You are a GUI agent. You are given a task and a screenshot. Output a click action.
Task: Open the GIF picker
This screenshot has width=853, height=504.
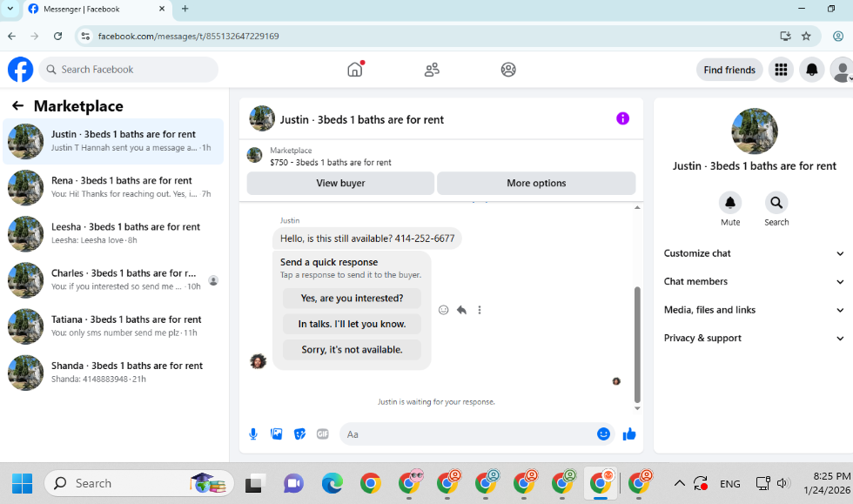pyautogui.click(x=323, y=433)
